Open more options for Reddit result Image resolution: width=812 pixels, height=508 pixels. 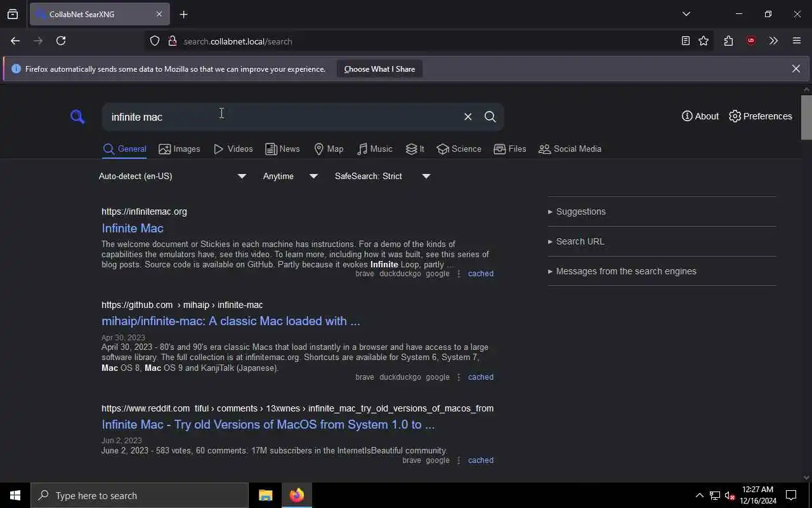point(459,460)
